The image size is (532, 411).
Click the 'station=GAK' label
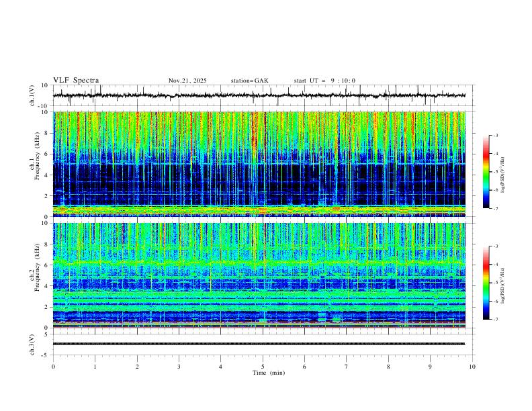(249, 81)
